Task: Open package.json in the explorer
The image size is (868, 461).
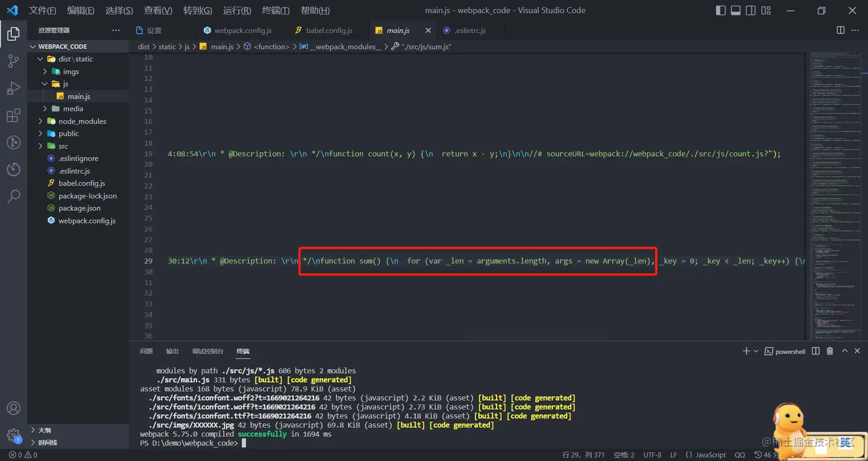Action: [78, 208]
